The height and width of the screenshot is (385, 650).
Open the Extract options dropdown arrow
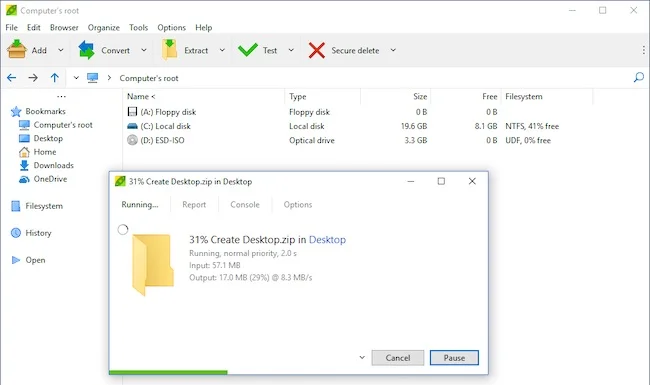pos(222,50)
